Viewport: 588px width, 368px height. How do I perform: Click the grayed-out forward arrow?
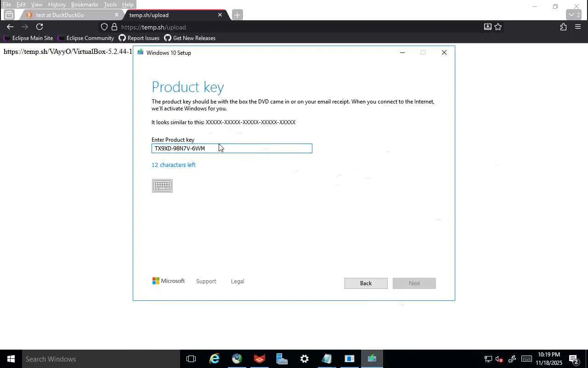(25, 27)
